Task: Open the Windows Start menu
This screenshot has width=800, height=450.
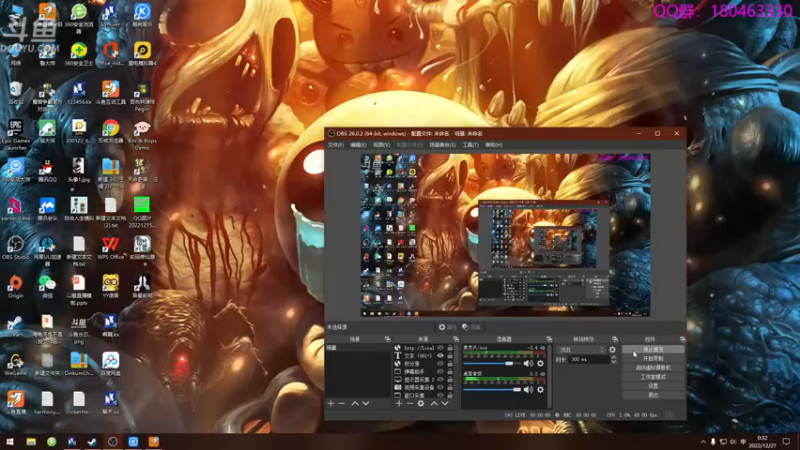Action: pos(10,441)
